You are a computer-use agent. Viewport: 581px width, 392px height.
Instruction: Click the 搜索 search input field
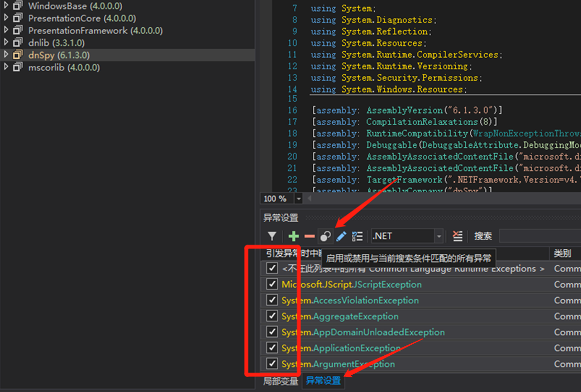540,236
